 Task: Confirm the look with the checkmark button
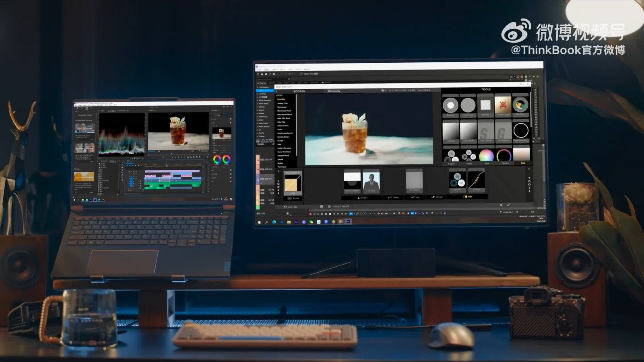pyautogui.click(x=508, y=205)
